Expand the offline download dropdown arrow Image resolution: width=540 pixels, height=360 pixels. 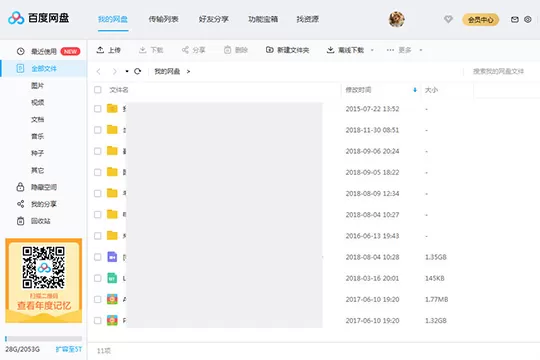(x=372, y=50)
